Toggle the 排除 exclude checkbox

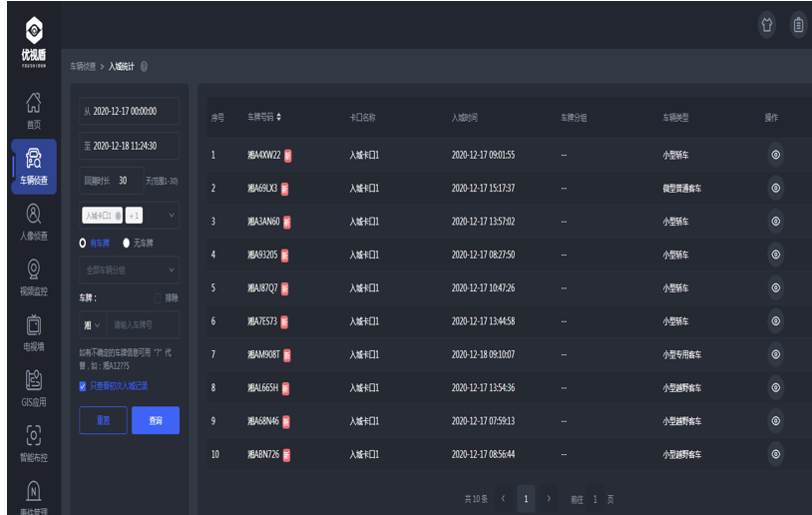[158, 297]
